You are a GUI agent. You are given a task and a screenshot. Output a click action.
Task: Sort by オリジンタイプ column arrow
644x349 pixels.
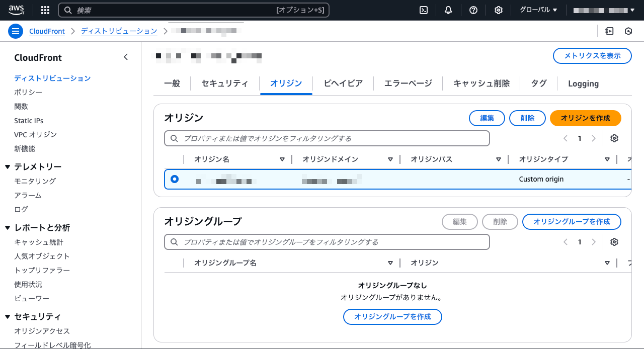607,159
